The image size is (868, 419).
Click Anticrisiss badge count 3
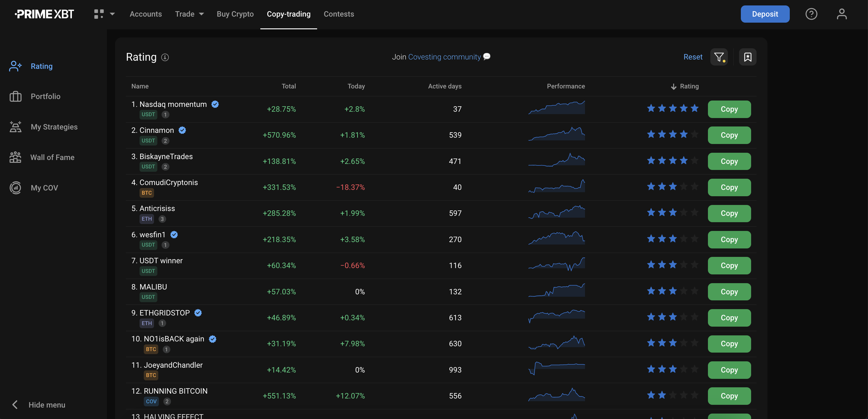click(x=162, y=219)
